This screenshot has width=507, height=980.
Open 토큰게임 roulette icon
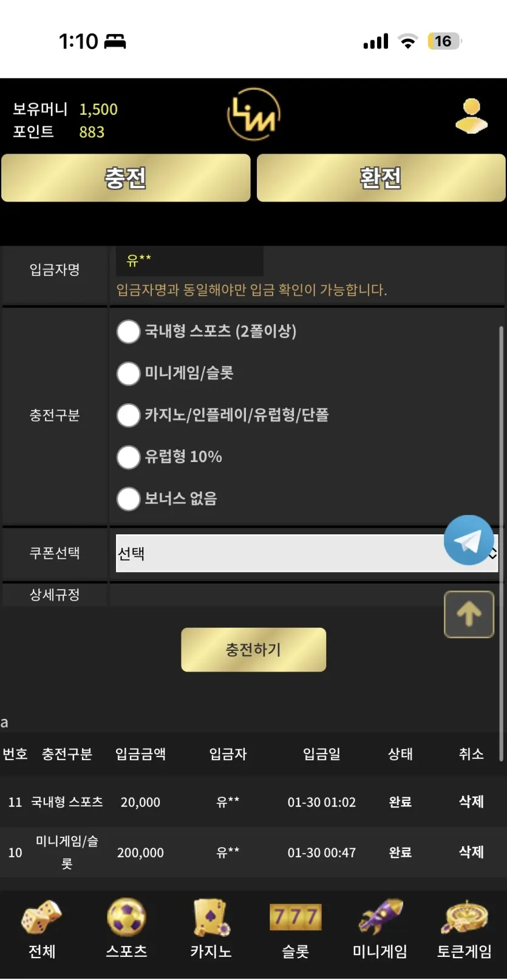tap(464, 917)
